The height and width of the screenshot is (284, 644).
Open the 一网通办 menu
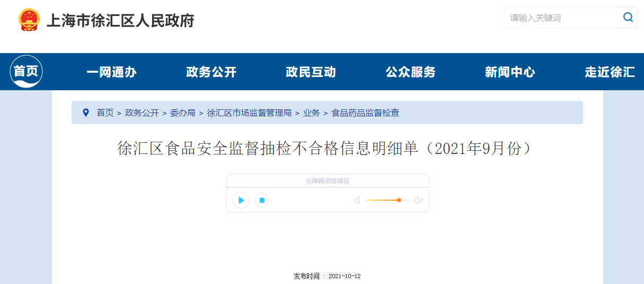tap(111, 72)
